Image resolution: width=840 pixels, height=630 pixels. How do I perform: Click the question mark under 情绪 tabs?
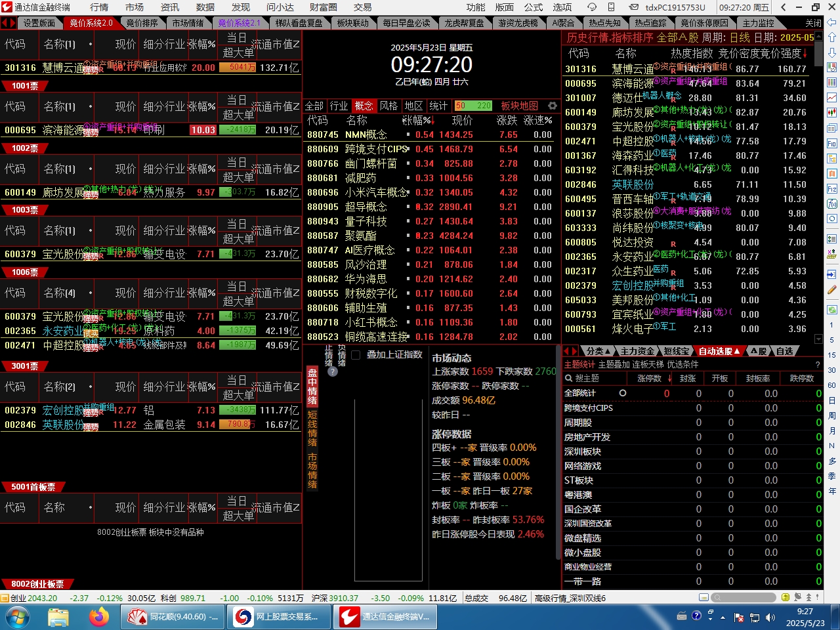pyautogui.click(x=332, y=371)
